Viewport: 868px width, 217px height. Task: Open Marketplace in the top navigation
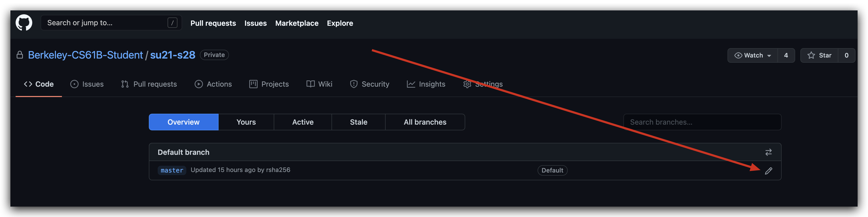tap(297, 23)
